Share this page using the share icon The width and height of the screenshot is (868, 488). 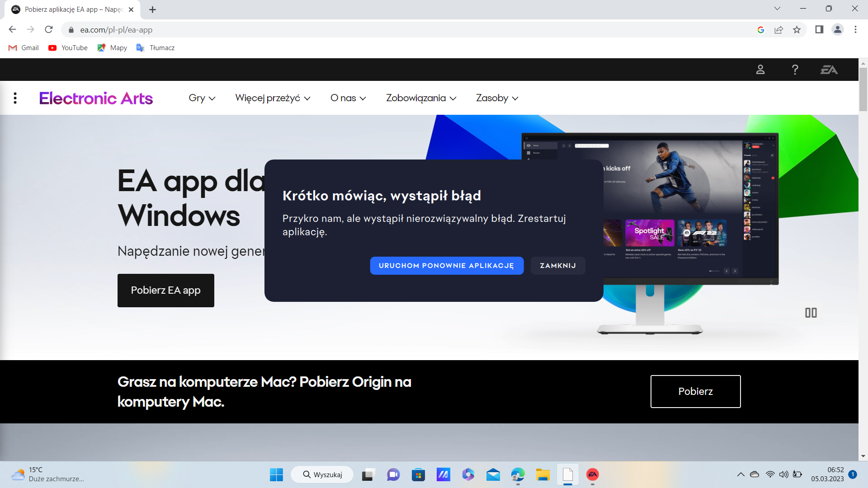(778, 30)
